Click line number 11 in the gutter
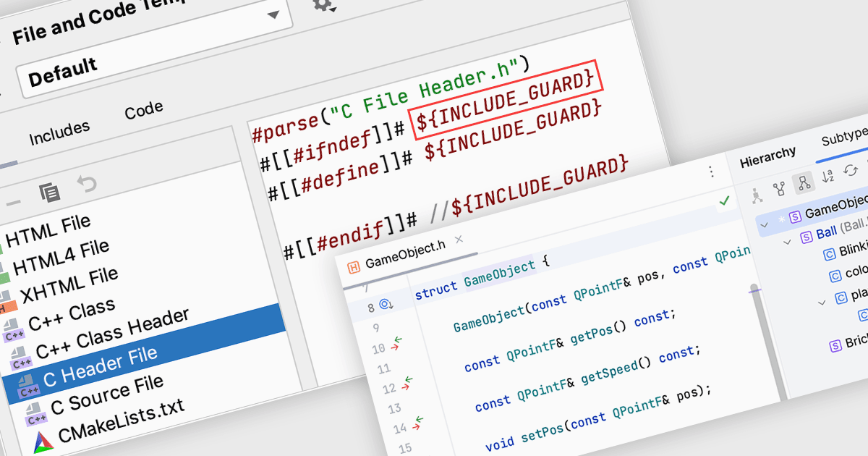The width and height of the screenshot is (868, 456). pos(383,369)
